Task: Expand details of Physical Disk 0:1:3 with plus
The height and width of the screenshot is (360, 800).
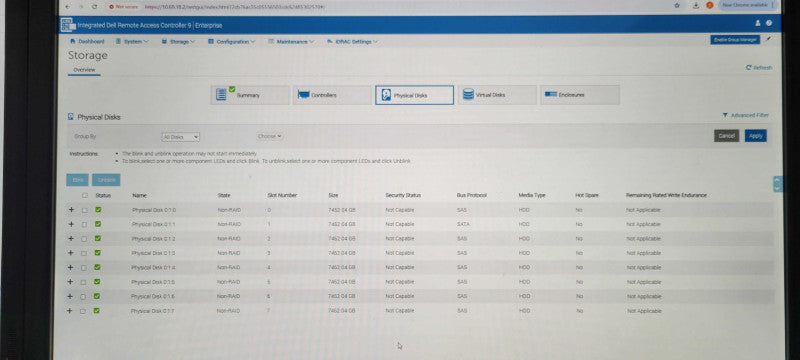Action: click(70, 252)
